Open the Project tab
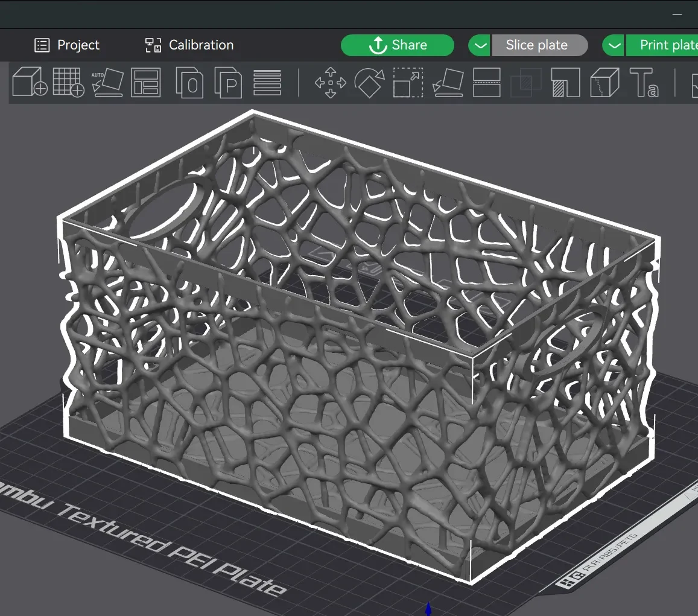 click(x=67, y=45)
